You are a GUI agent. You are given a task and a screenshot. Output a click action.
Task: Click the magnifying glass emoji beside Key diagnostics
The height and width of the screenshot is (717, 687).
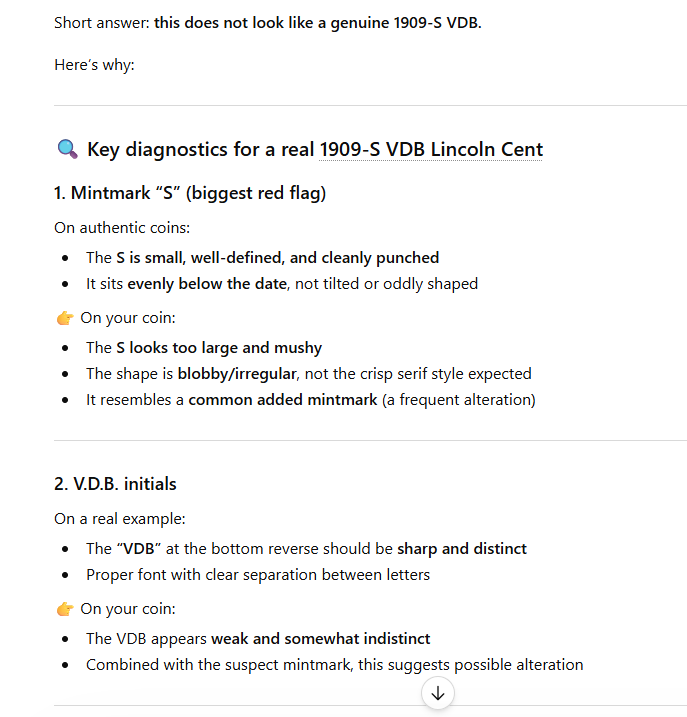click(67, 150)
